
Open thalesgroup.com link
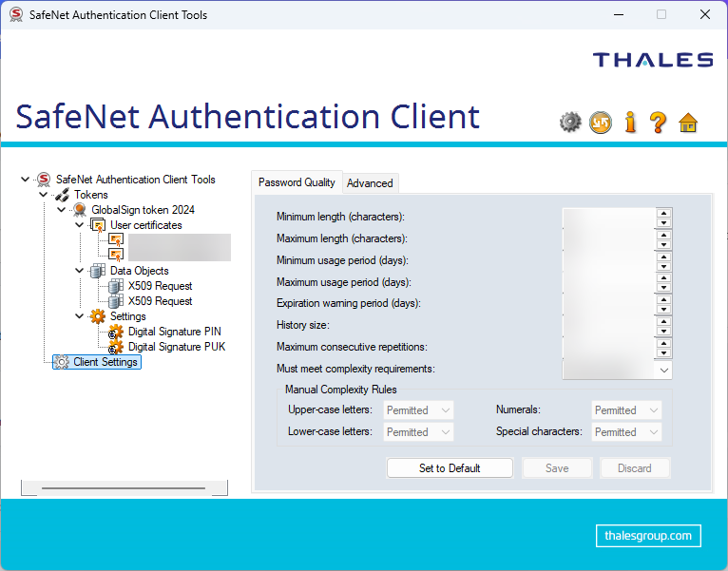click(648, 536)
